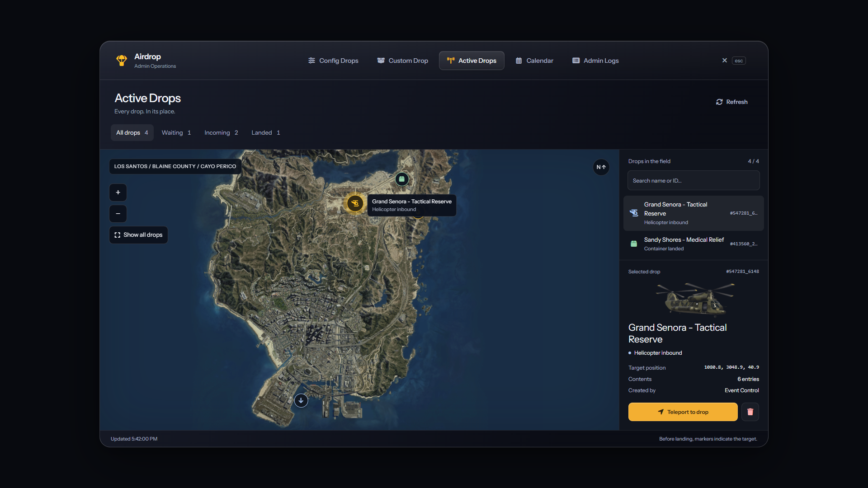Click the north compass indicator
The image size is (868, 488).
pos(601,167)
